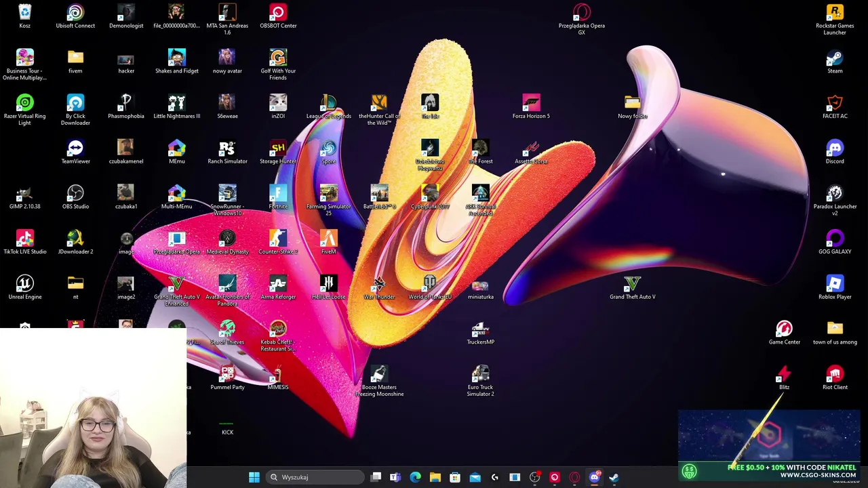Viewport: 868px width, 488px height.
Task: Open League of Legends shortcut
Action: click(328, 107)
